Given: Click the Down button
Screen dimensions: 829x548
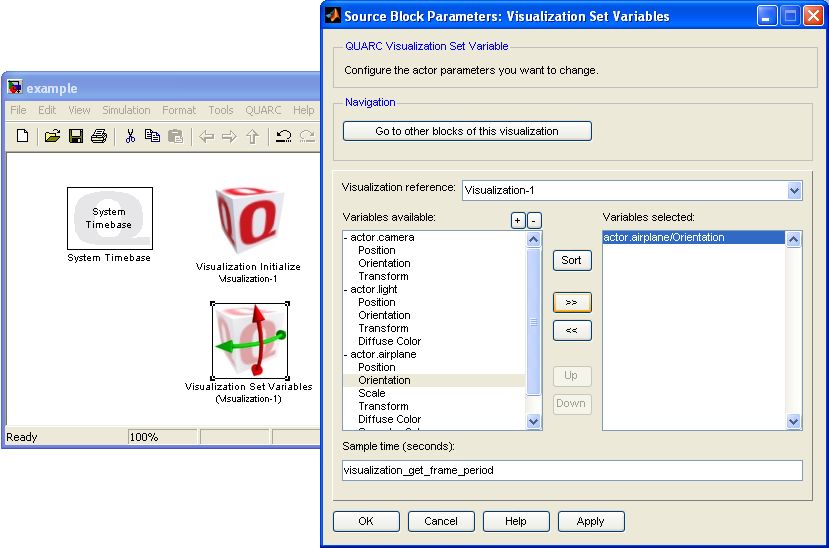Looking at the screenshot, I should pyautogui.click(x=572, y=403).
